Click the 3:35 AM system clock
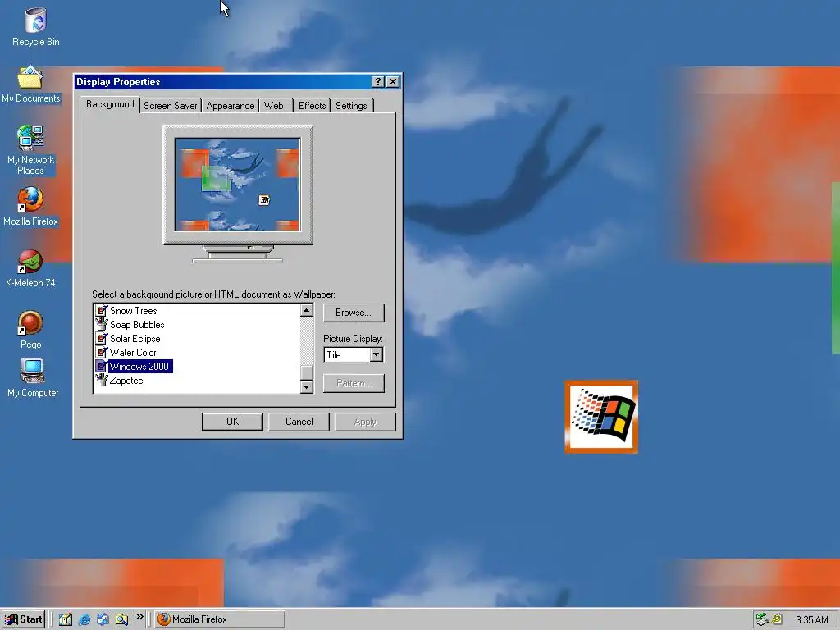This screenshot has width=840, height=630. tap(811, 620)
